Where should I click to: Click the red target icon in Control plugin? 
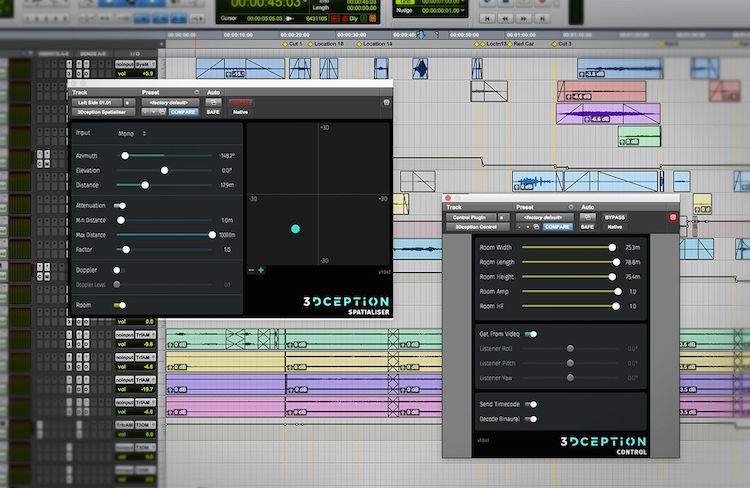[673, 217]
